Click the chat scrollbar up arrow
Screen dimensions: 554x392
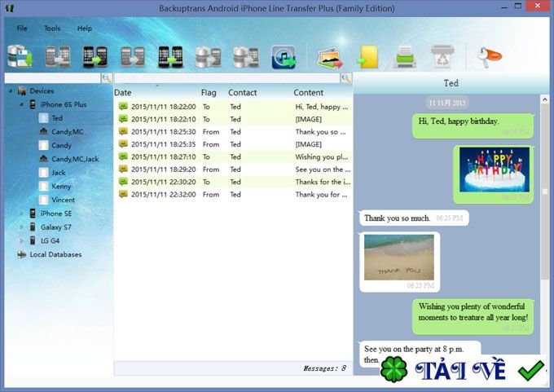pyautogui.click(x=544, y=99)
